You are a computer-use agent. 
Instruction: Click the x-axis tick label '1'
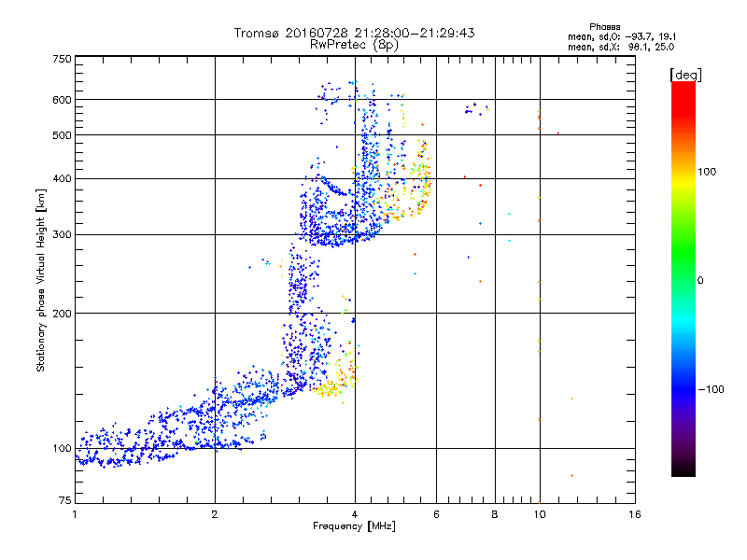(x=76, y=514)
